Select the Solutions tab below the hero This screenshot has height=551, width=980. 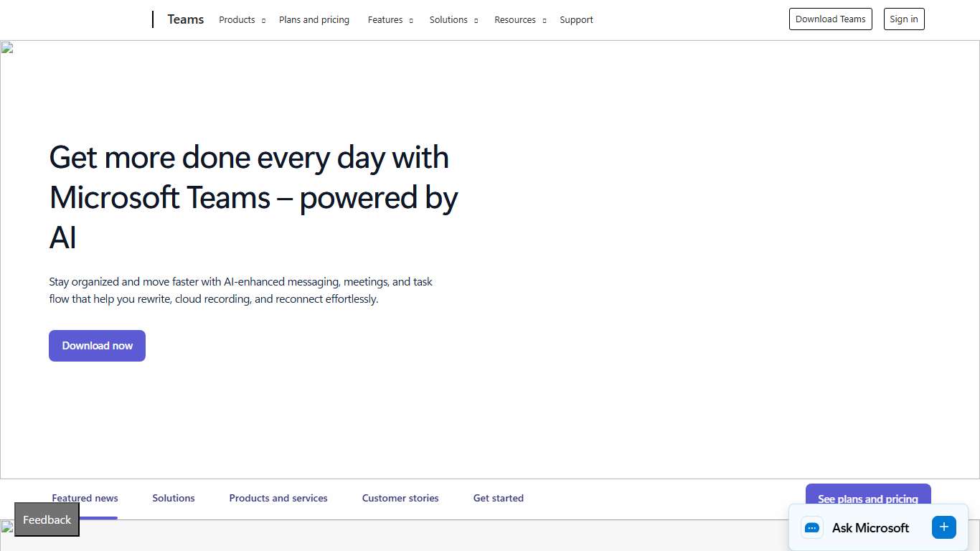click(173, 498)
